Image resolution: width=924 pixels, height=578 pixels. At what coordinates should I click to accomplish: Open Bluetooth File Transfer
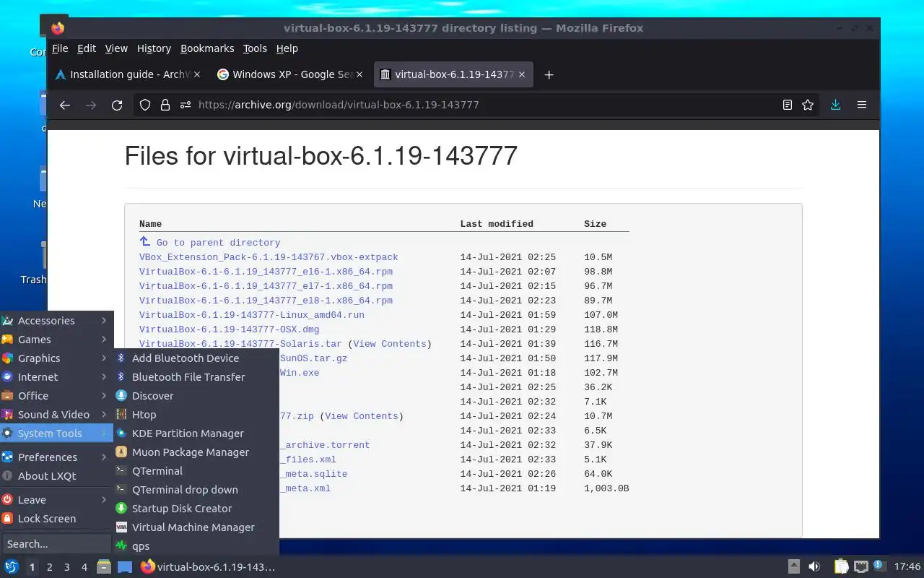tap(196, 377)
